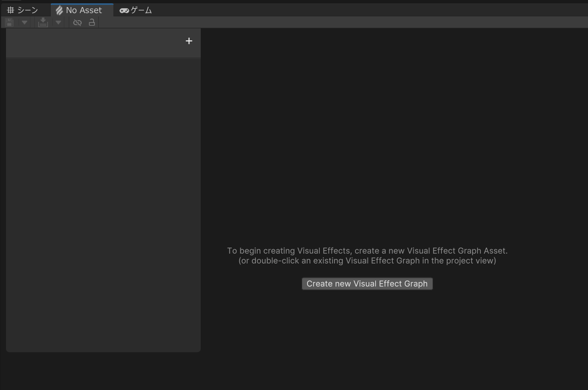Click the compile (download tray) toolbar icon

(x=43, y=22)
